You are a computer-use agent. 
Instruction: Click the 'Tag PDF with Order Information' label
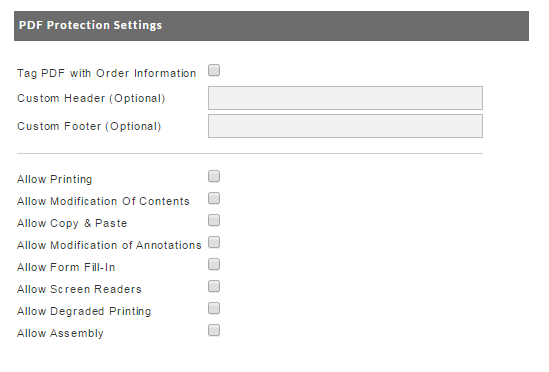pos(107,74)
